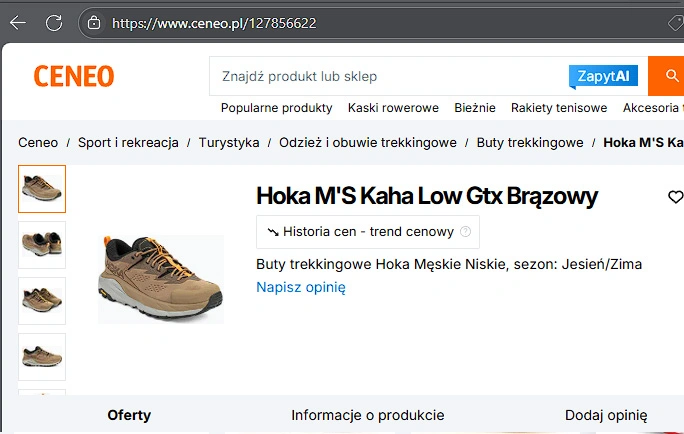Click the Ceneo breadcrumb
Viewport: 684px width, 434px height.
38,143
